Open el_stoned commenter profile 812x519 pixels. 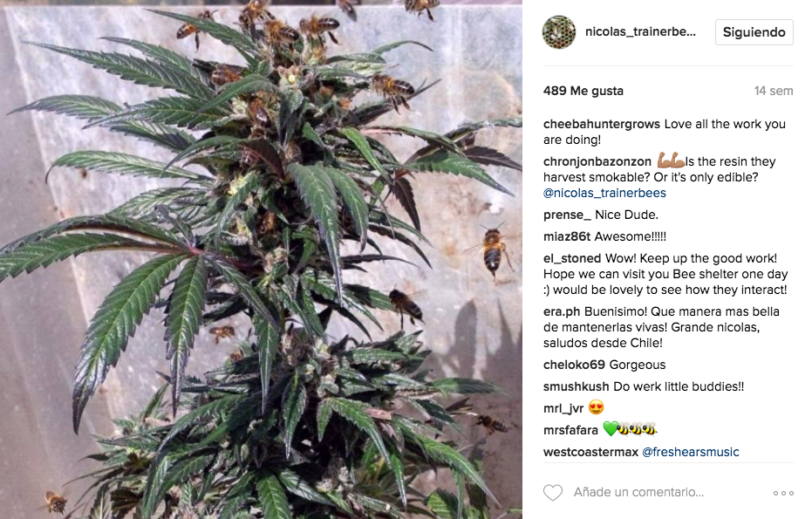[572, 258]
